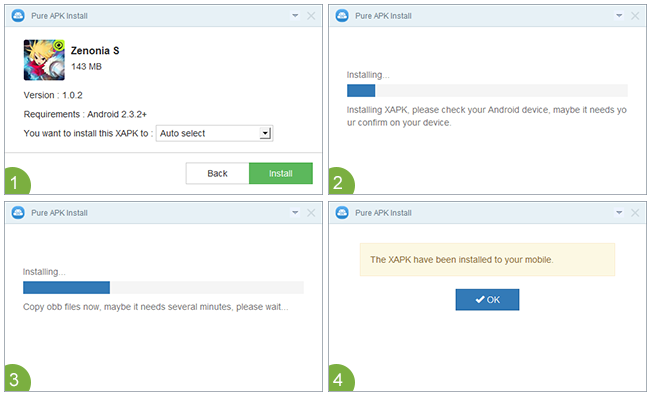This screenshot has width=650, height=396.
Task: Click the Zenonia S game icon
Action: 44,60
